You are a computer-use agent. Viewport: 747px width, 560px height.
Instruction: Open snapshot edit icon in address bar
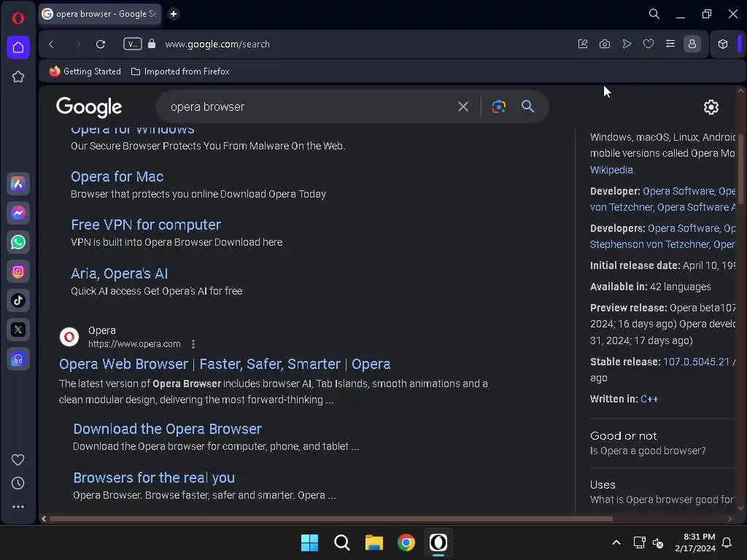(583, 44)
